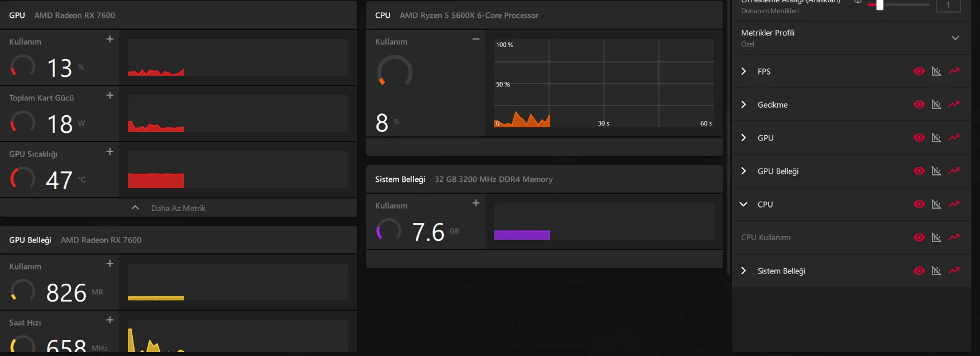Click the GPU usage red history graph
This screenshot has width=980, height=356.
click(x=238, y=57)
